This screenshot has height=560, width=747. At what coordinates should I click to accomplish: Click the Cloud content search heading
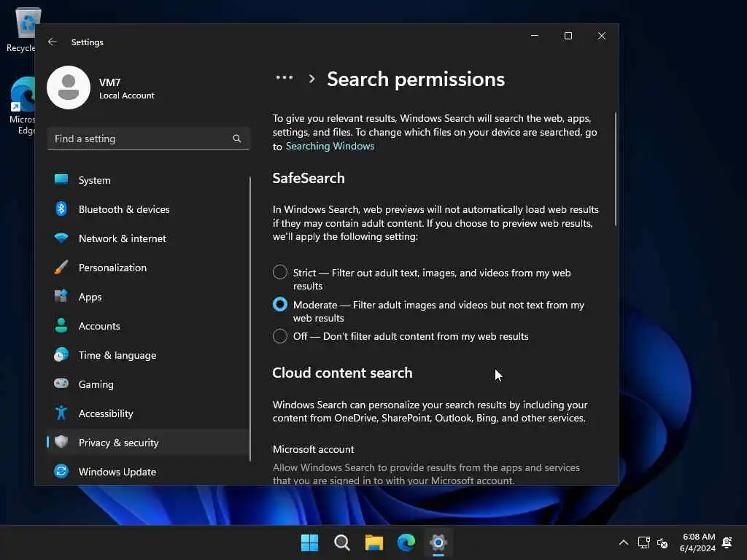tap(342, 373)
